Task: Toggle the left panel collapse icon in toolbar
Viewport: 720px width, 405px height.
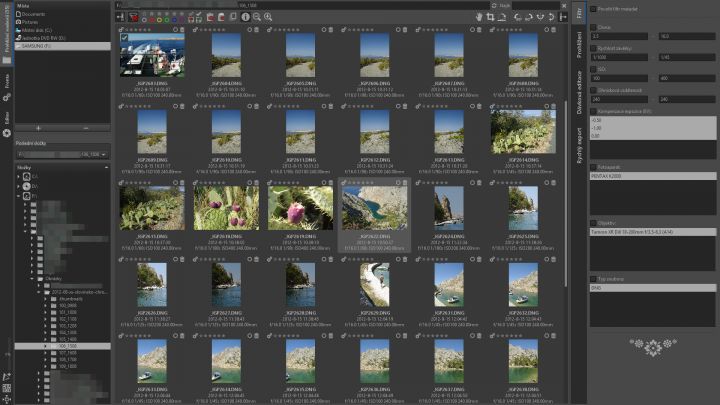Action: click(120, 17)
